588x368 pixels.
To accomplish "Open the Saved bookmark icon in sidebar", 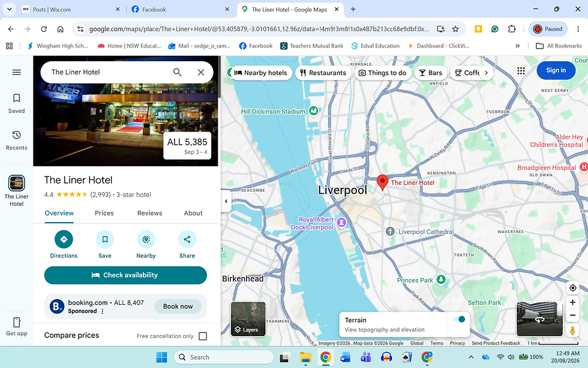I will coord(17,98).
